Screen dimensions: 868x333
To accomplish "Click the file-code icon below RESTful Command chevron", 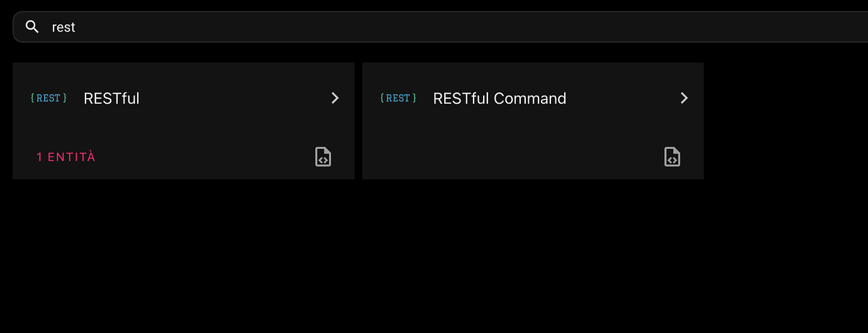I will pyautogui.click(x=672, y=156).
